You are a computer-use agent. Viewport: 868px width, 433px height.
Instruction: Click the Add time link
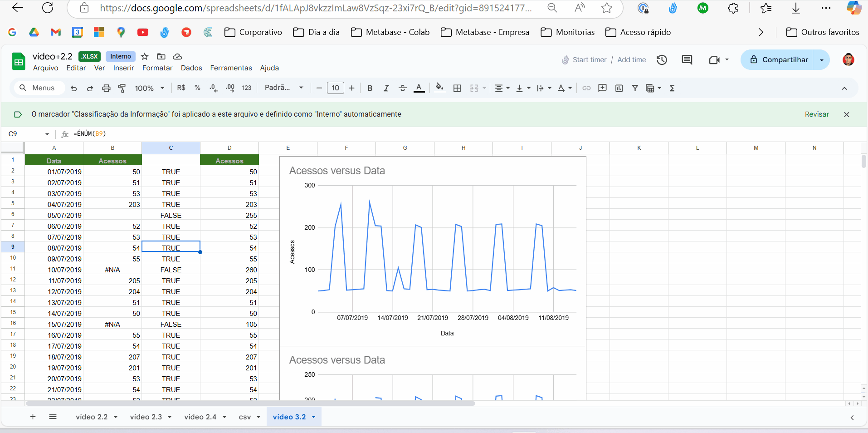pos(631,59)
